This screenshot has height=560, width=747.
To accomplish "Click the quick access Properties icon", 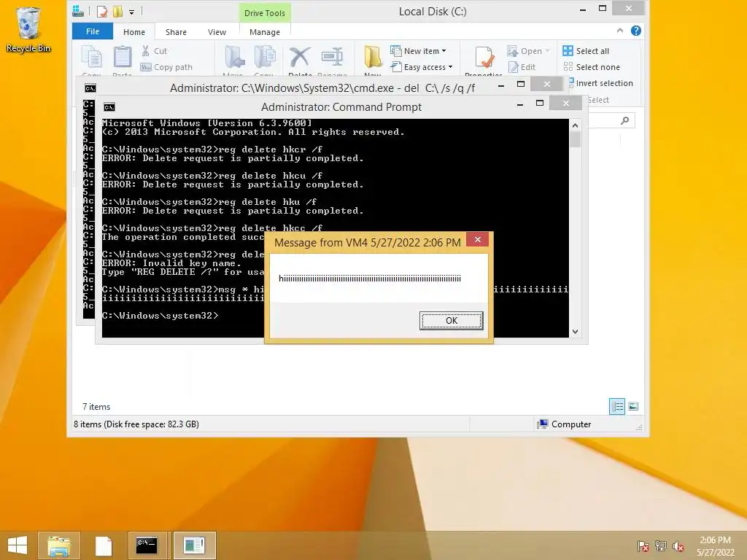I will [101, 12].
